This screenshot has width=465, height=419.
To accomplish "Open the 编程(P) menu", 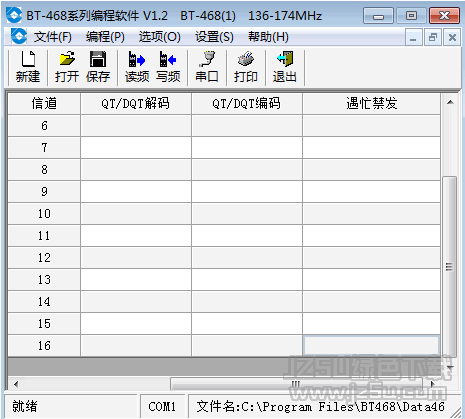I will coord(105,37).
